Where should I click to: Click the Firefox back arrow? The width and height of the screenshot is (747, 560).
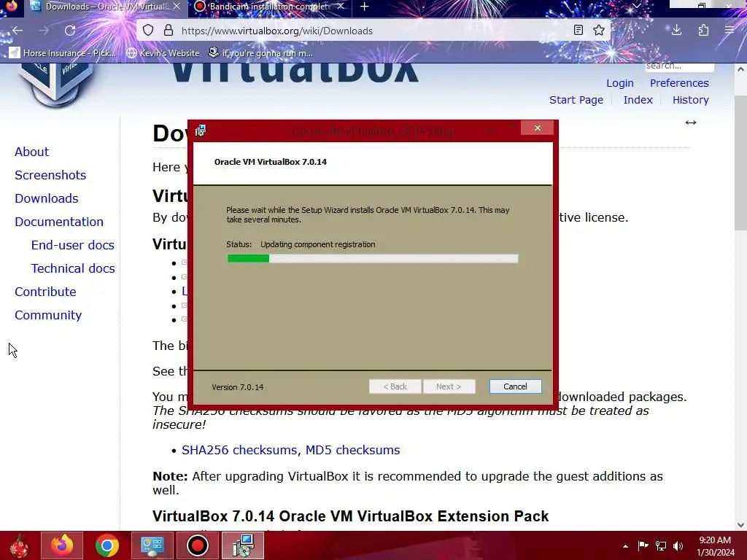(18, 31)
